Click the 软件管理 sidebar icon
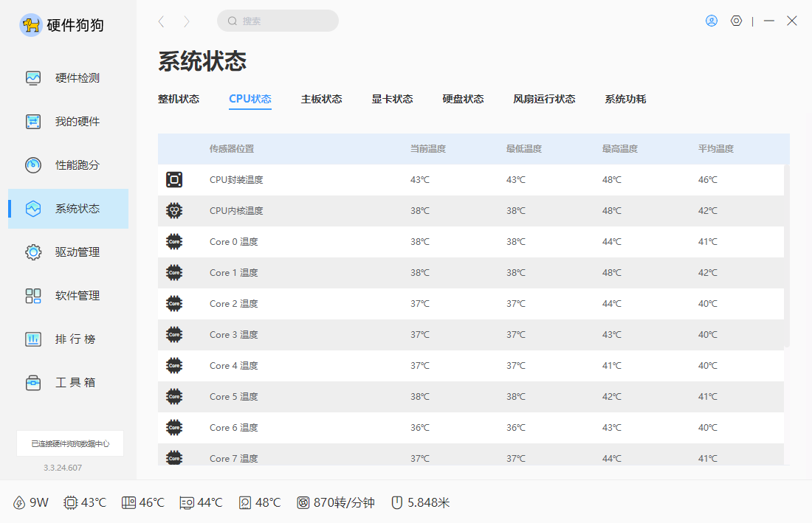This screenshot has width=812, height=523. 32,296
